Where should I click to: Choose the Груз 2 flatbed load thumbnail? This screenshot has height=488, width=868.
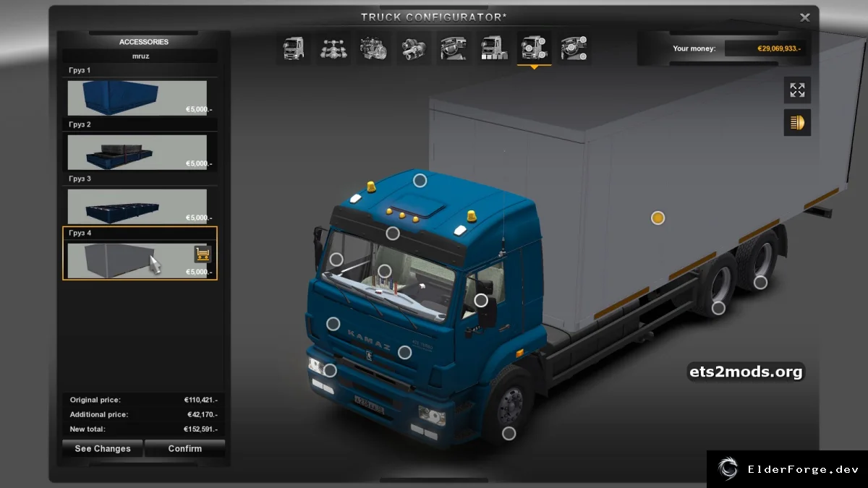137,152
